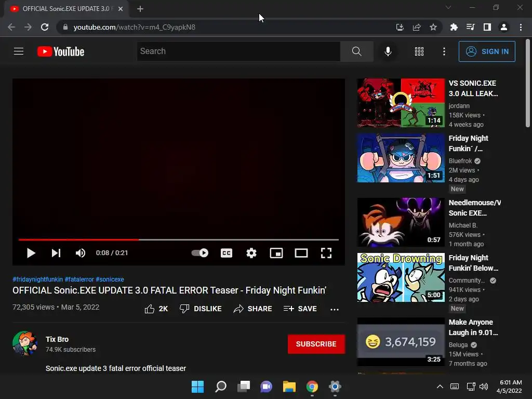Save video to a playlist
This screenshot has height=399, width=532.
tap(300, 309)
